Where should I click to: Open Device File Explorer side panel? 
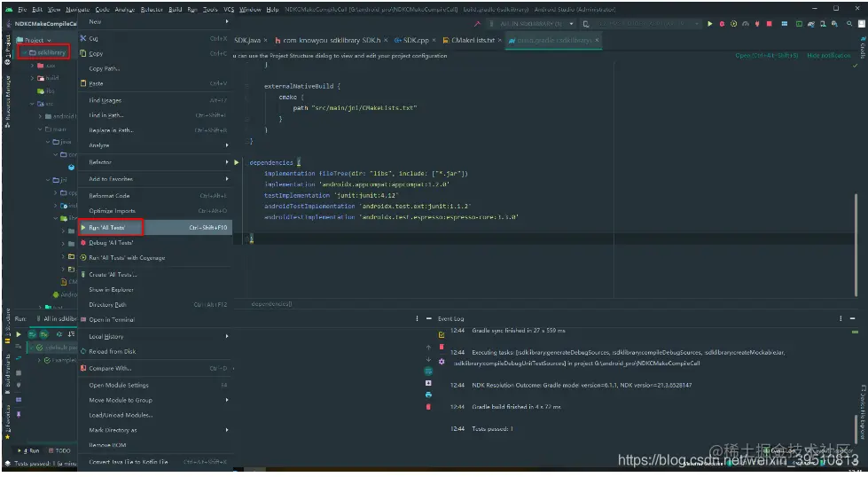coord(863,412)
